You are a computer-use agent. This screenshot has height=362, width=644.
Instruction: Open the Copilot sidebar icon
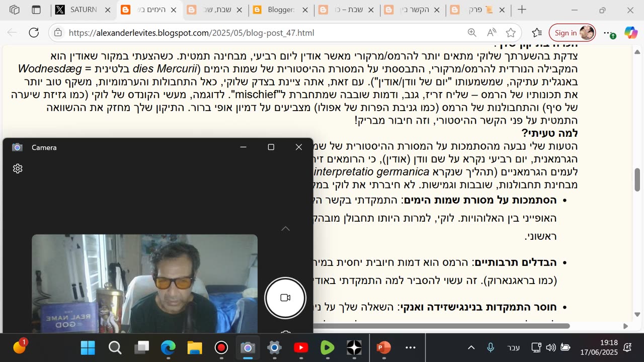coord(631,33)
